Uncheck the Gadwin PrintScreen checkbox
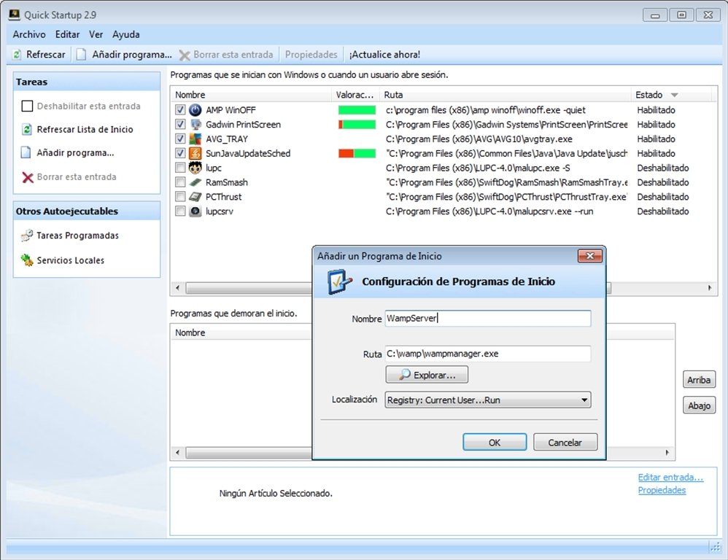 tap(180, 125)
